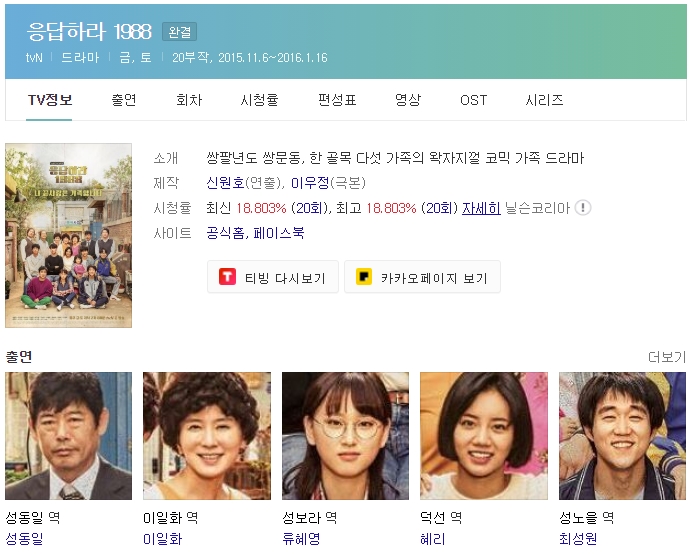Open director 신원호 link
694x554 pixels.
click(x=225, y=183)
